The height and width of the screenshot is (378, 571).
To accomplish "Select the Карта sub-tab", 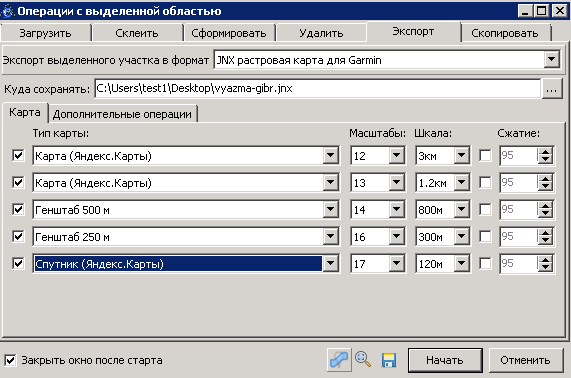I will pos(25,112).
